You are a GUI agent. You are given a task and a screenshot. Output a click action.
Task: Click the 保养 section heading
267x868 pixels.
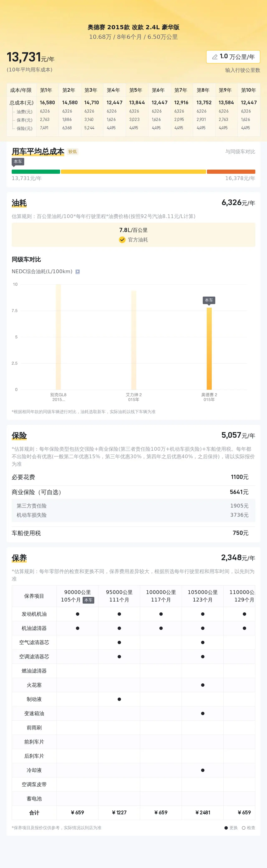point(19,558)
